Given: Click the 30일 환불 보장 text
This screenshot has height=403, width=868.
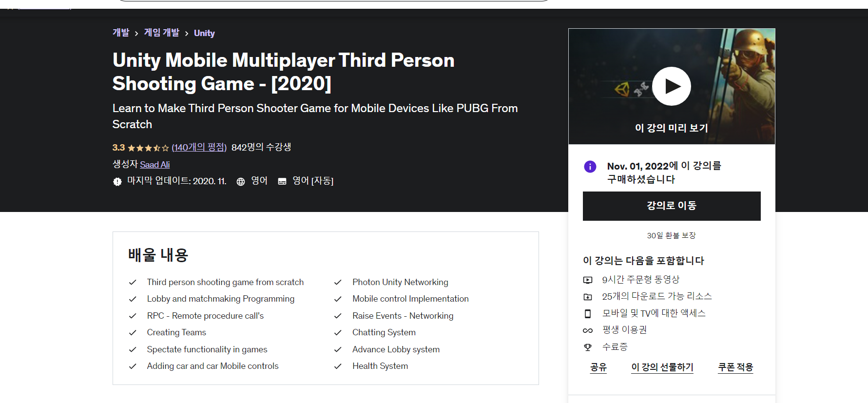Looking at the screenshot, I should (x=671, y=236).
